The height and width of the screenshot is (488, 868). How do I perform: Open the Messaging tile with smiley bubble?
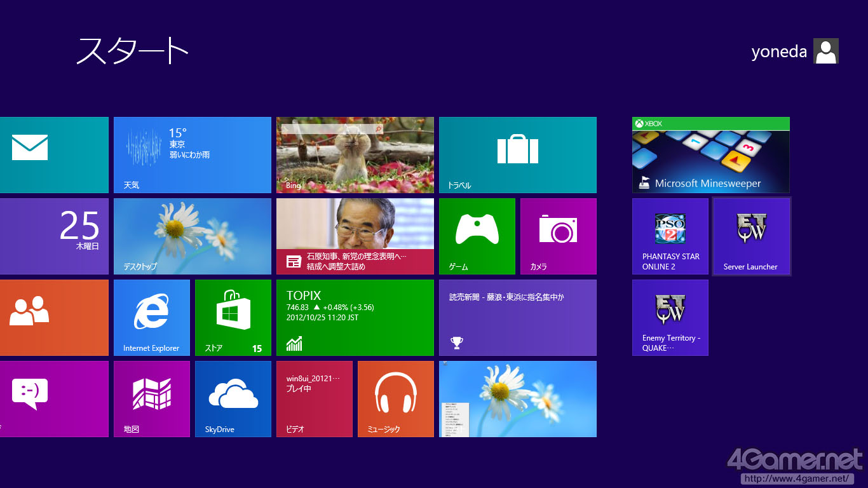point(54,399)
